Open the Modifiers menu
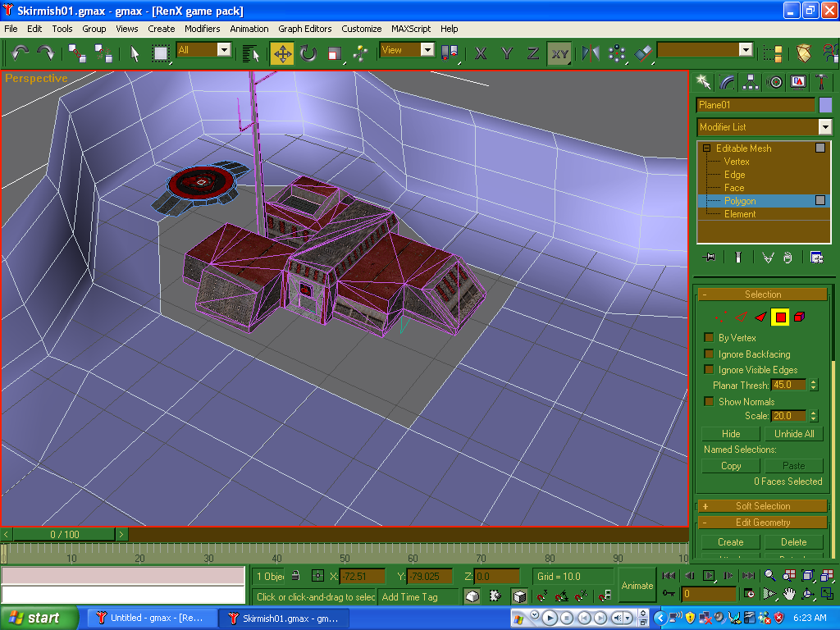This screenshot has height=630, width=840. tap(202, 29)
